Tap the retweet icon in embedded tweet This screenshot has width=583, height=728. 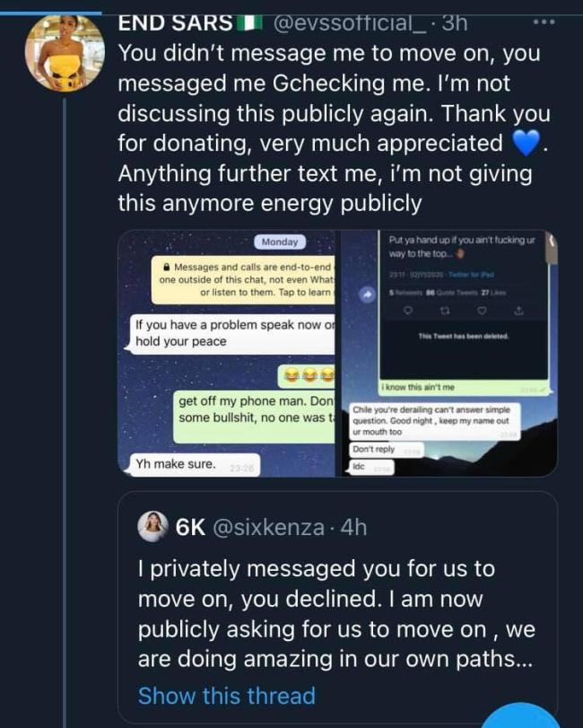click(444, 311)
